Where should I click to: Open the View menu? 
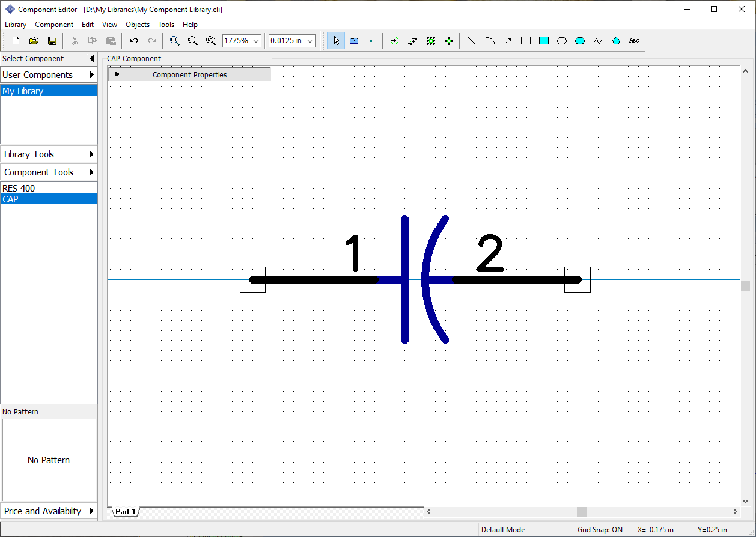[x=109, y=25]
